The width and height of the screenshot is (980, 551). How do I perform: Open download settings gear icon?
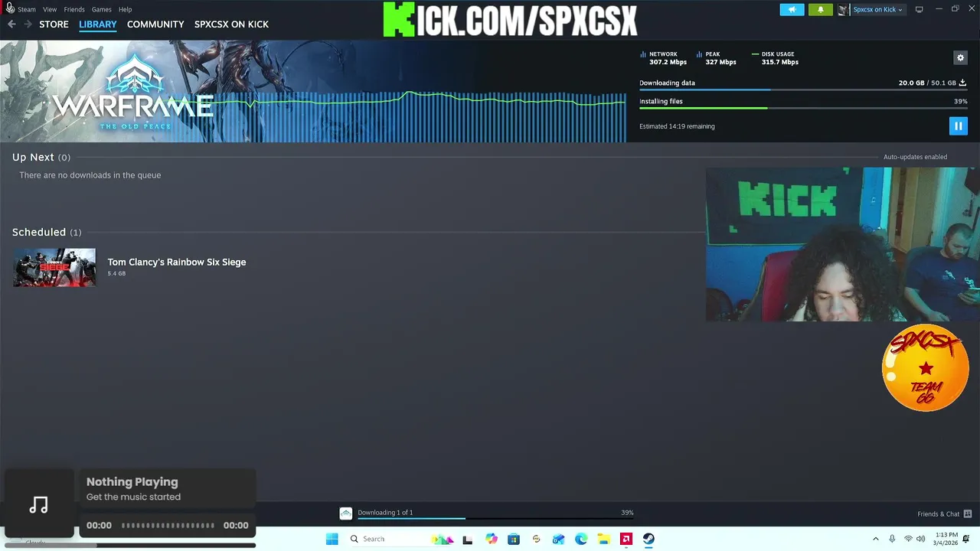coord(960,57)
